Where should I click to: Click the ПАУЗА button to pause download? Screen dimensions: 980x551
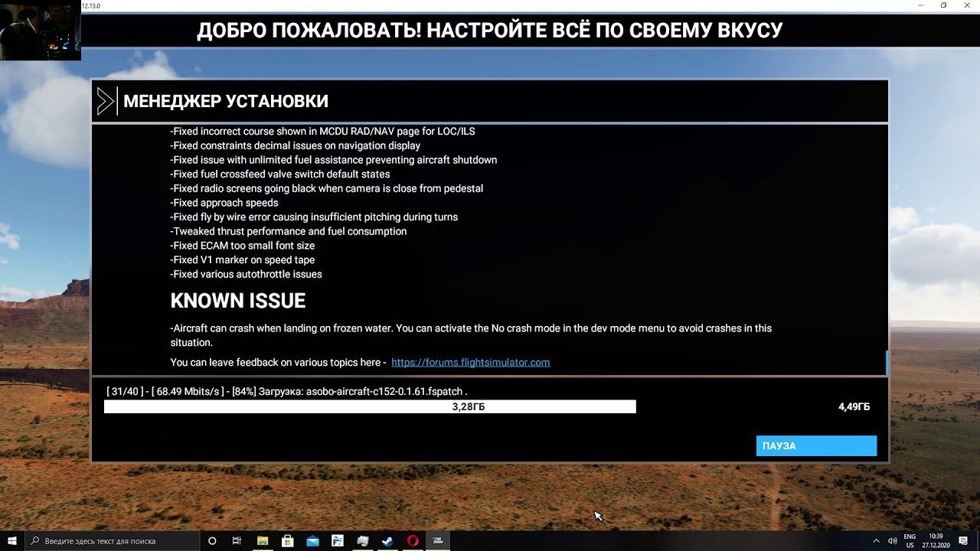pos(816,445)
